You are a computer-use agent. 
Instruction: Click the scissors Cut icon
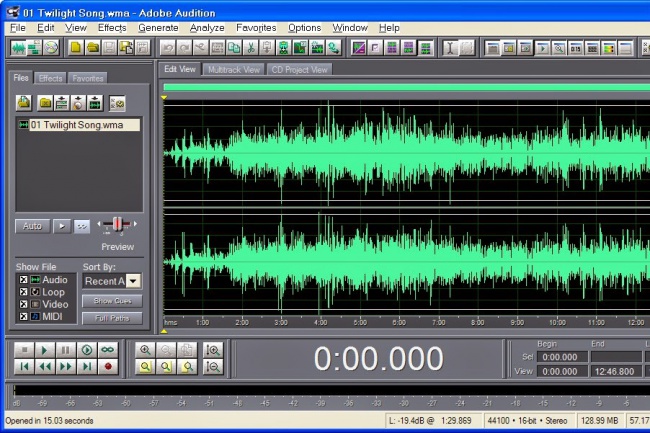[x=250, y=48]
